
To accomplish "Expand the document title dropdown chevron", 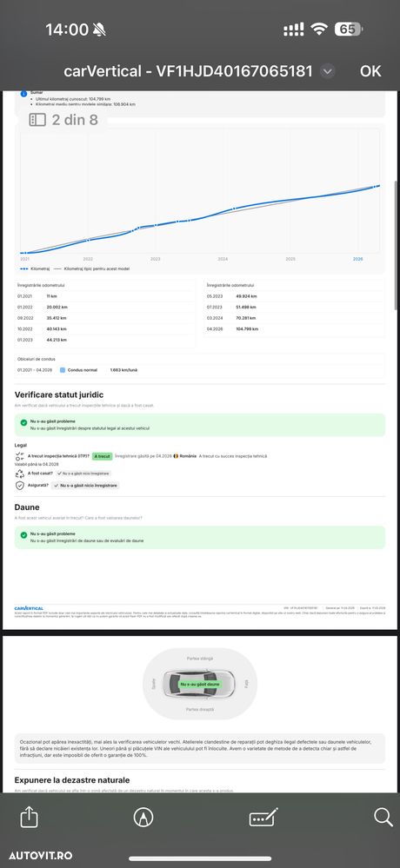I will click(328, 71).
